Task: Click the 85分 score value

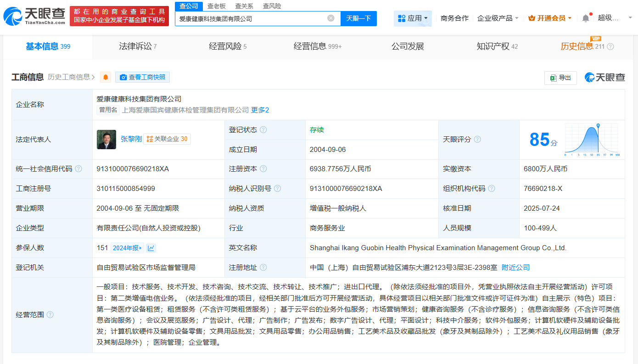Action: pos(543,140)
